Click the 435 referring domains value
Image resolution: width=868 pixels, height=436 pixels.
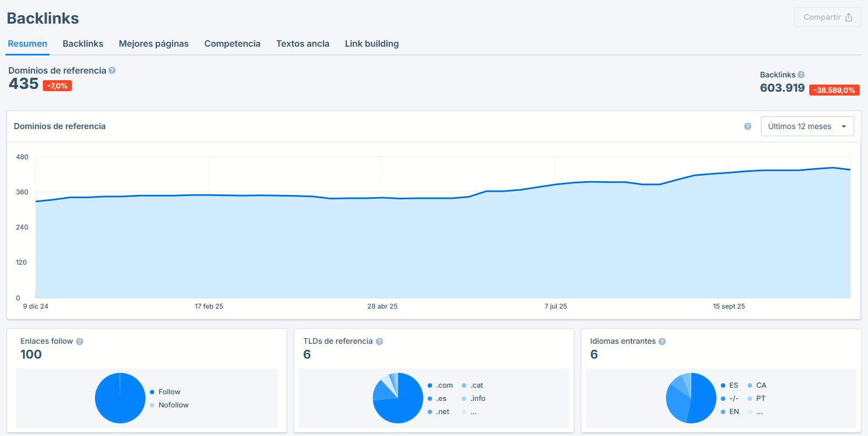(24, 83)
